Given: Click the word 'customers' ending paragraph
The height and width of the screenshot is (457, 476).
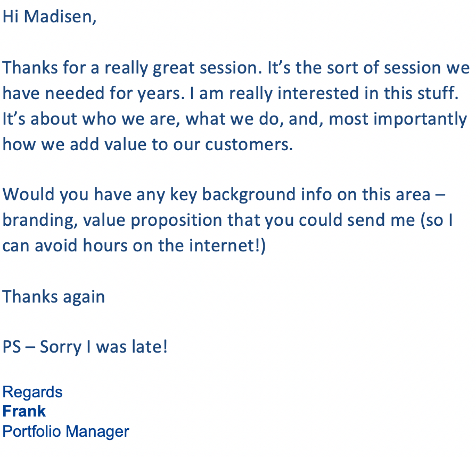Looking at the screenshot, I should [x=249, y=144].
